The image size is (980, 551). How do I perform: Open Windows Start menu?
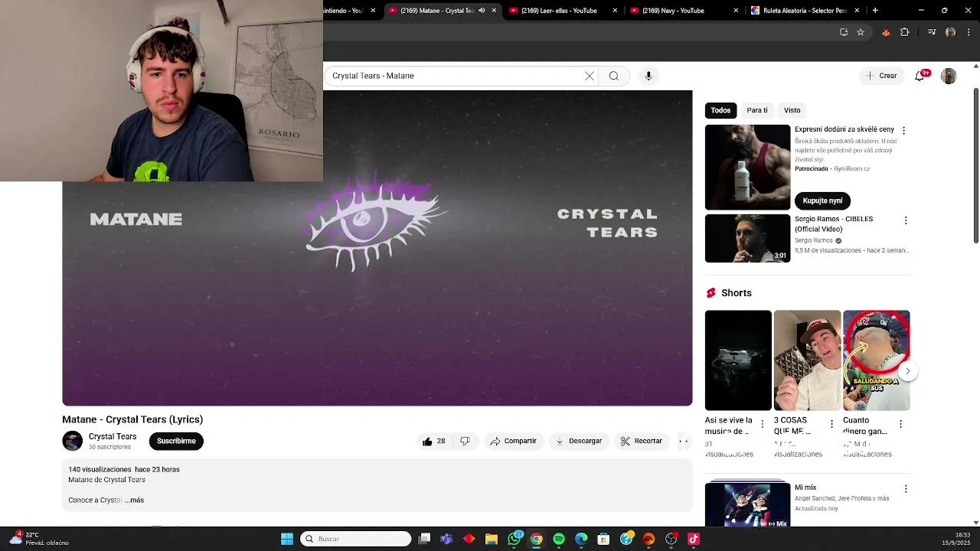pyautogui.click(x=287, y=539)
